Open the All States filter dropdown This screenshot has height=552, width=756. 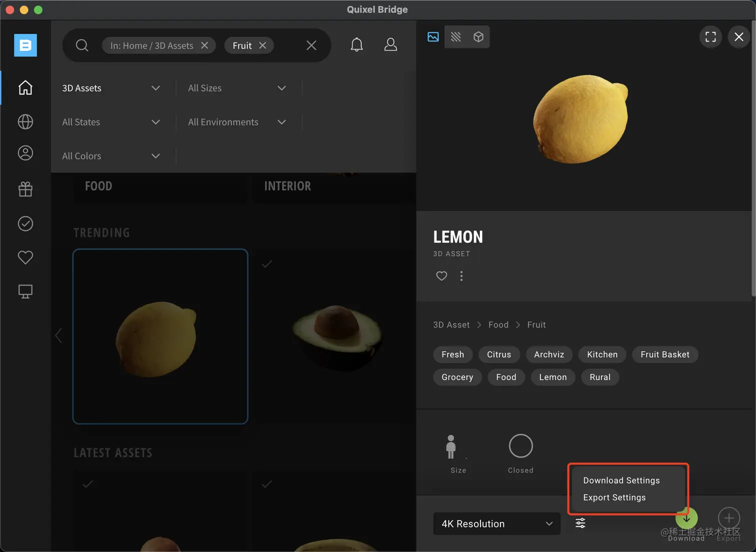point(111,122)
